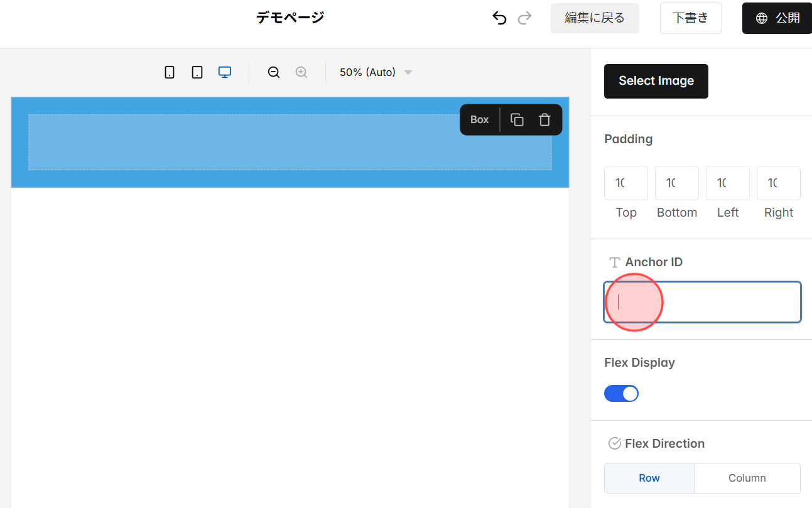Image resolution: width=812 pixels, height=508 pixels.
Task: Click the Top padding value field
Action: [x=625, y=183]
